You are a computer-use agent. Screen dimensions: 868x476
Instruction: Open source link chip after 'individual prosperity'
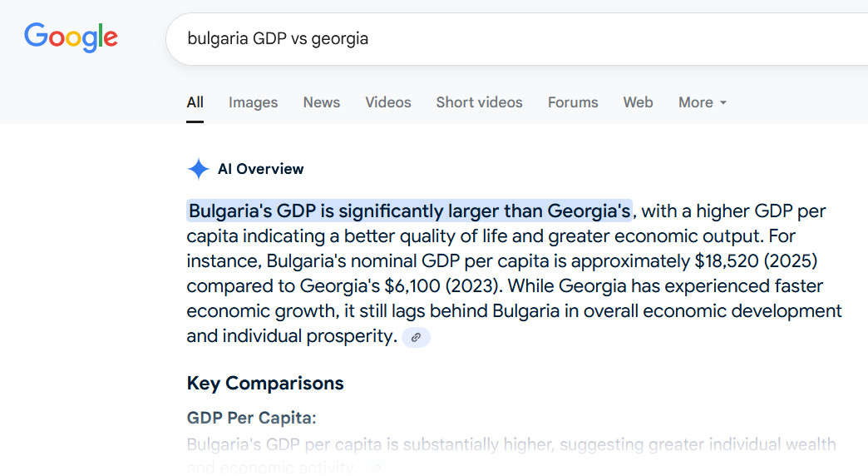click(x=416, y=337)
